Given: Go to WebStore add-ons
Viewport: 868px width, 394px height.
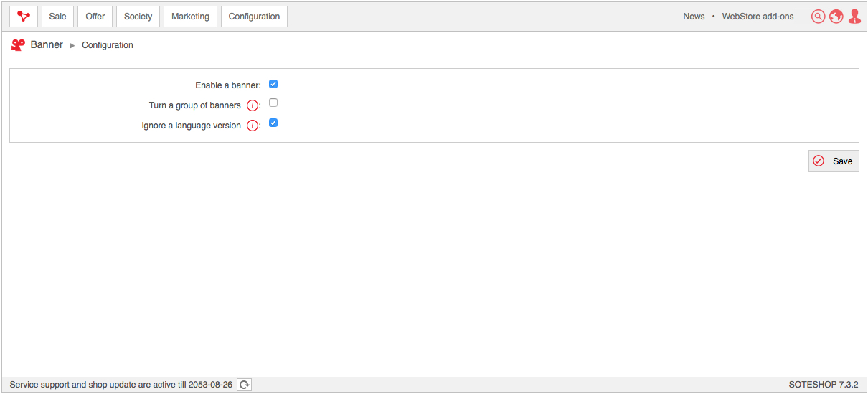Looking at the screenshot, I should click(758, 17).
